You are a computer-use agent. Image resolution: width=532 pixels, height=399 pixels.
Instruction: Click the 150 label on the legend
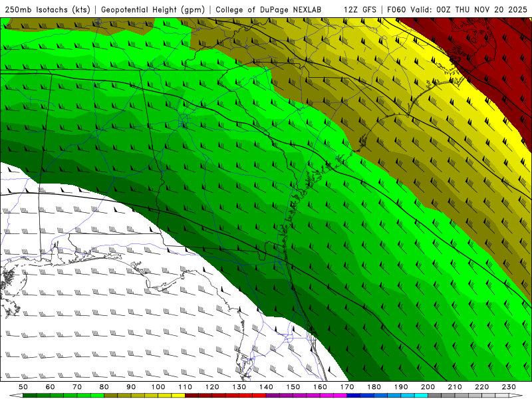point(293,387)
